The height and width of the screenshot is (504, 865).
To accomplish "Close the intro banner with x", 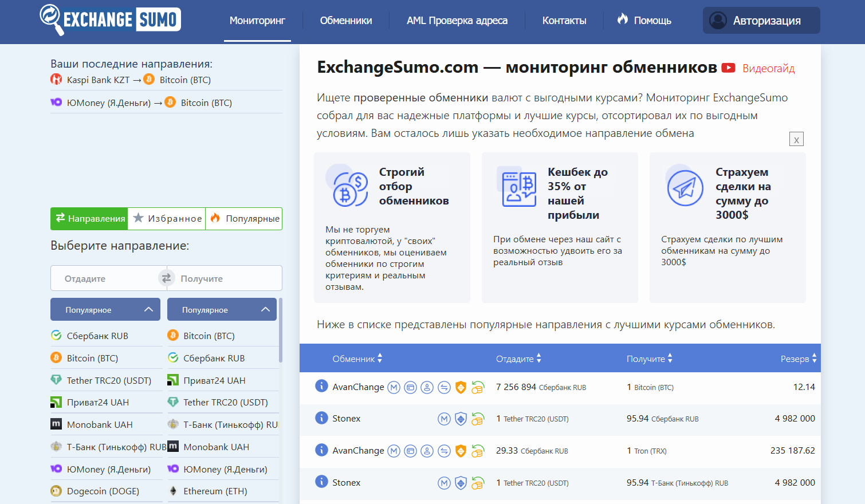I will pyautogui.click(x=796, y=139).
